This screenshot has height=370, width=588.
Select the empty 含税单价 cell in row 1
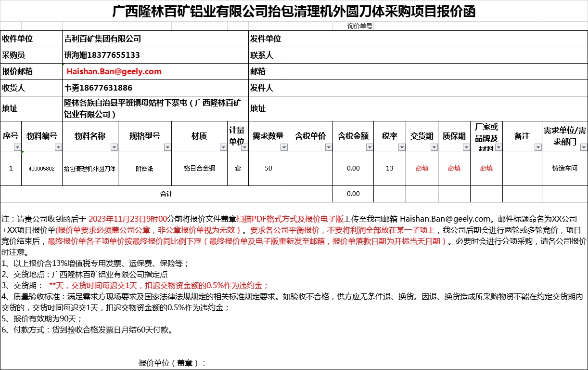(x=310, y=168)
